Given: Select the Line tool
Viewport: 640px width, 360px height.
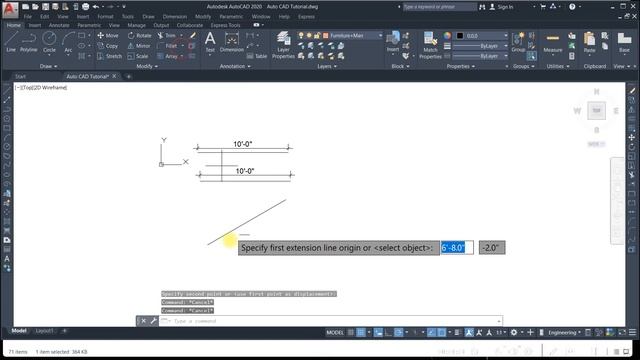Looking at the screenshot, I should coord(11,42).
